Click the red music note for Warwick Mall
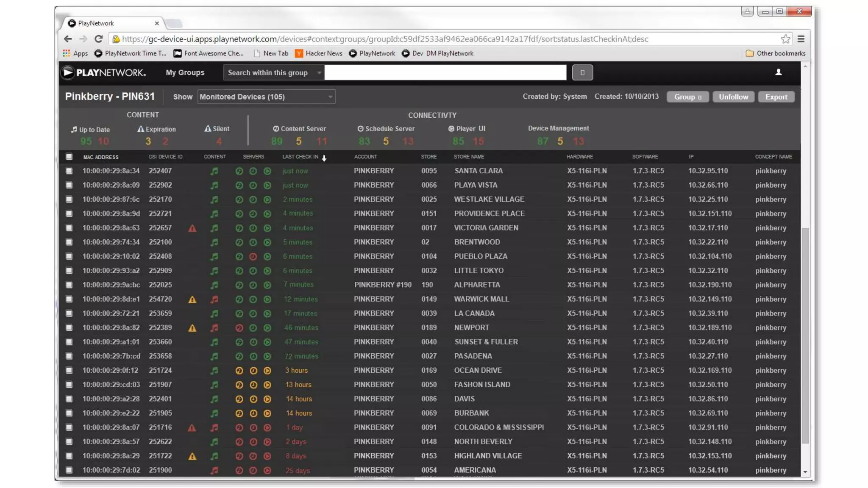The image size is (868, 488). pos(214,299)
